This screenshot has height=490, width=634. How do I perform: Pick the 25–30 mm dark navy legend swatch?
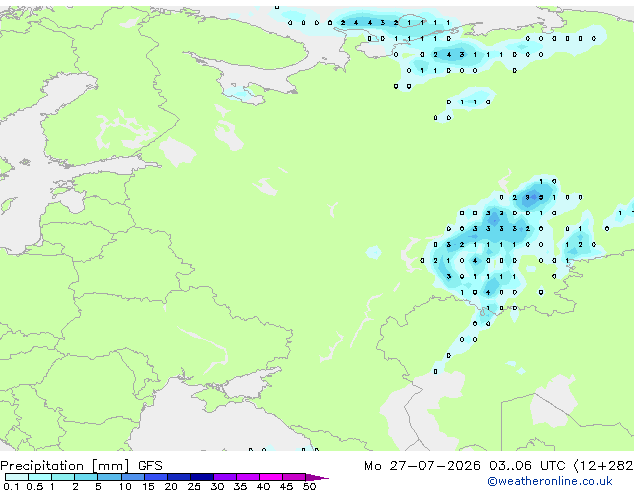pos(201,477)
